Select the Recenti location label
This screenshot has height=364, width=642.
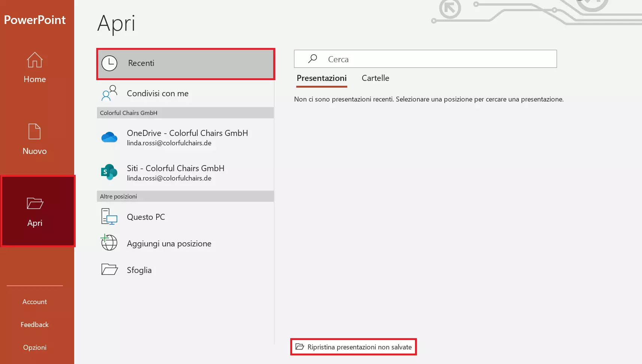coord(141,63)
